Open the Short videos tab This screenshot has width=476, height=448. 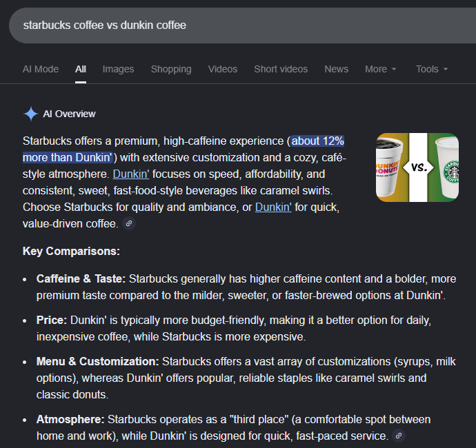click(281, 69)
